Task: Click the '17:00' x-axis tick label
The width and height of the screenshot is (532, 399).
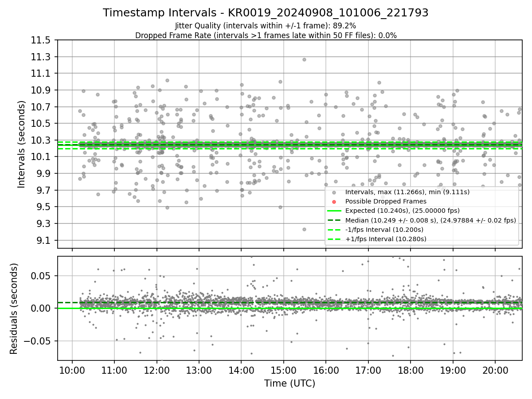Action: point(368,370)
